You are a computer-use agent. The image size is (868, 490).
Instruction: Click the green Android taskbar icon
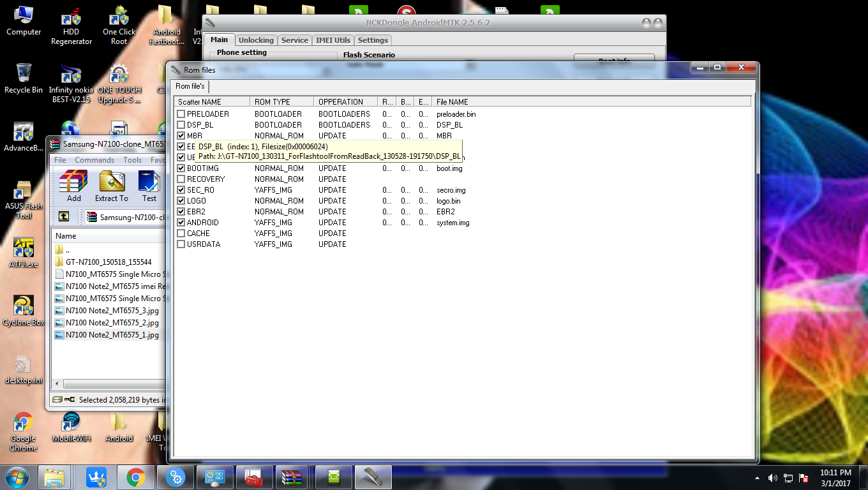point(334,477)
